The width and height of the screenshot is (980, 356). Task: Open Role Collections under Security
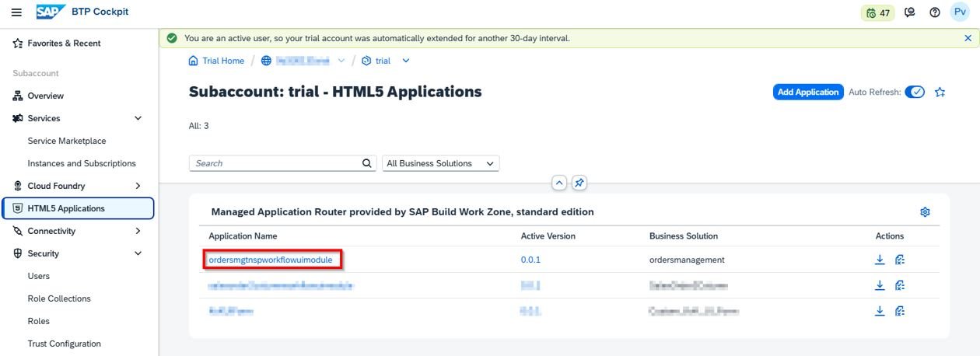[59, 298]
